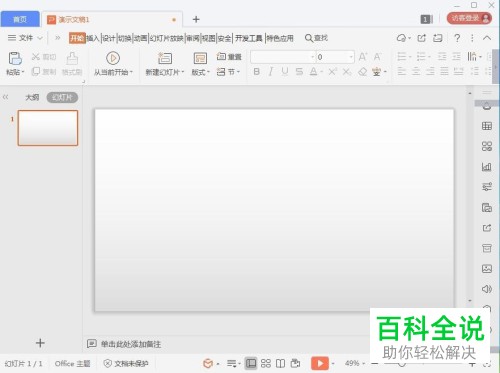
Task: Open the Layout (版式) icon
Action: [200, 58]
